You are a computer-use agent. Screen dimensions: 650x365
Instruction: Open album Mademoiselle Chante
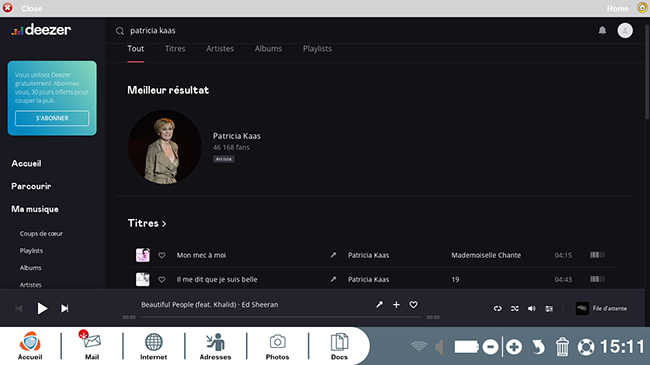click(x=486, y=255)
